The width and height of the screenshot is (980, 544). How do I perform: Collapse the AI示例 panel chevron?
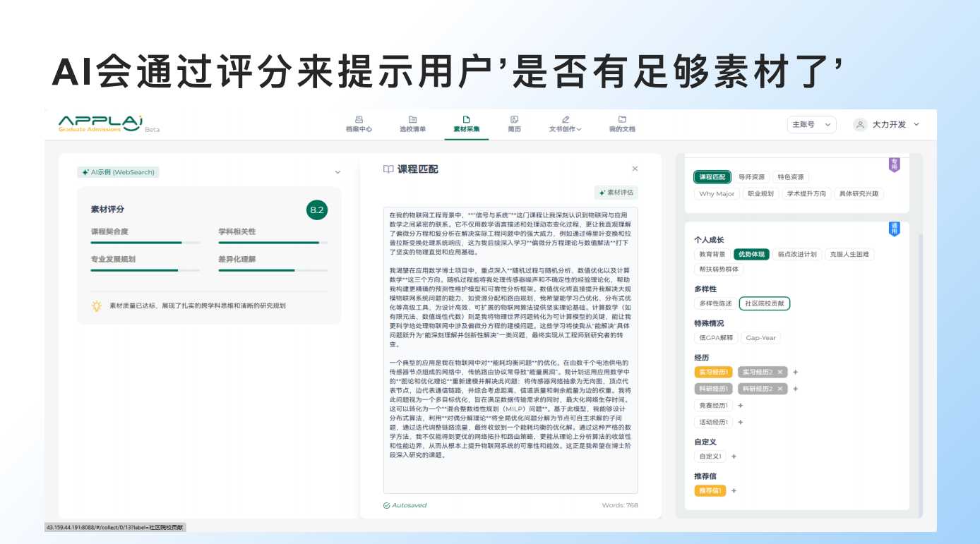coord(337,172)
